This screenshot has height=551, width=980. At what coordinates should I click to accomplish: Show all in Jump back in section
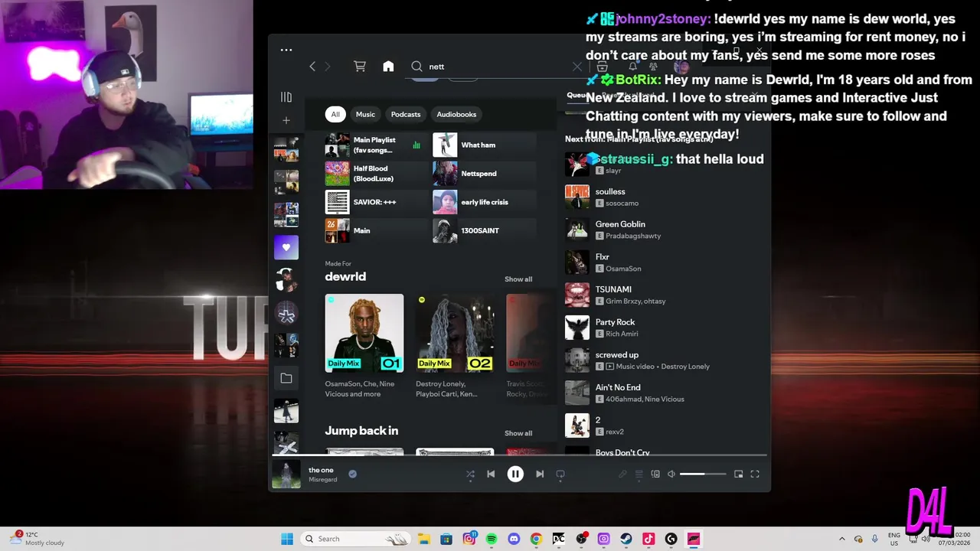click(x=518, y=433)
